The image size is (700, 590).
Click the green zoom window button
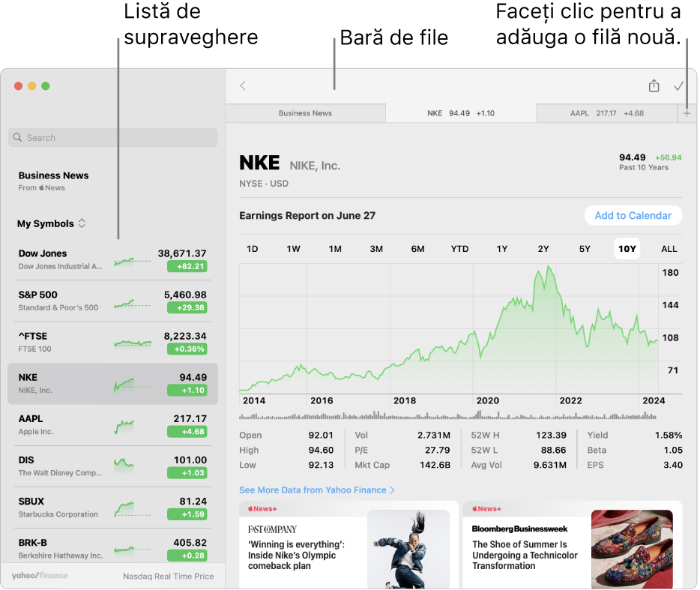point(46,85)
